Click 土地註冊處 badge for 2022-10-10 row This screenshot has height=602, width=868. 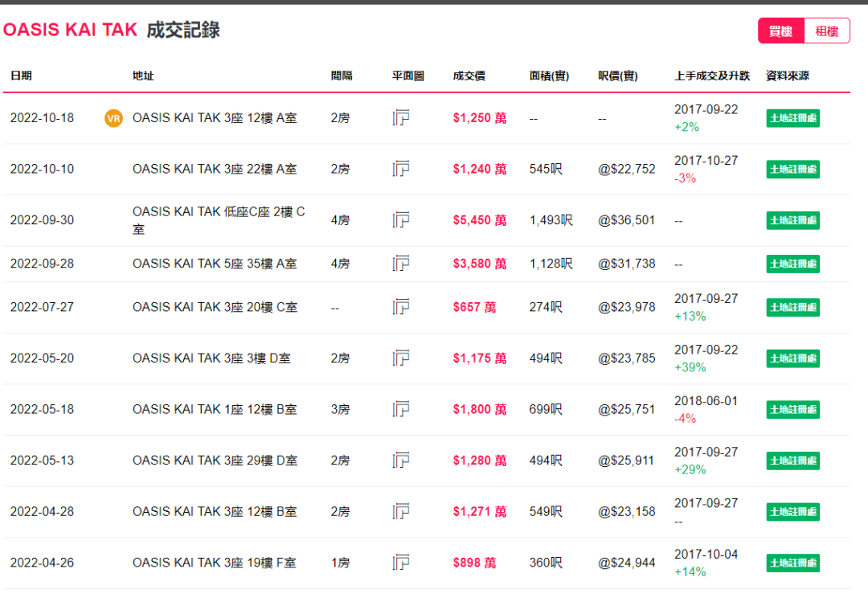click(x=792, y=169)
